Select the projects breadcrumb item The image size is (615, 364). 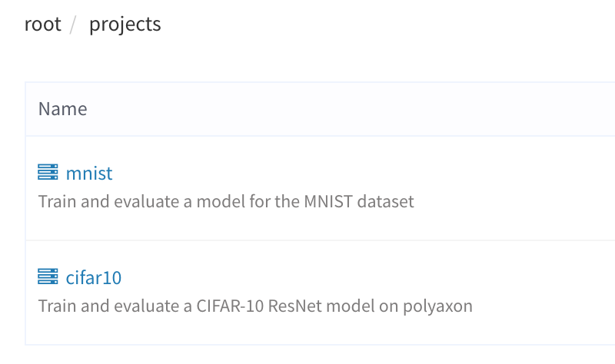pos(125,25)
